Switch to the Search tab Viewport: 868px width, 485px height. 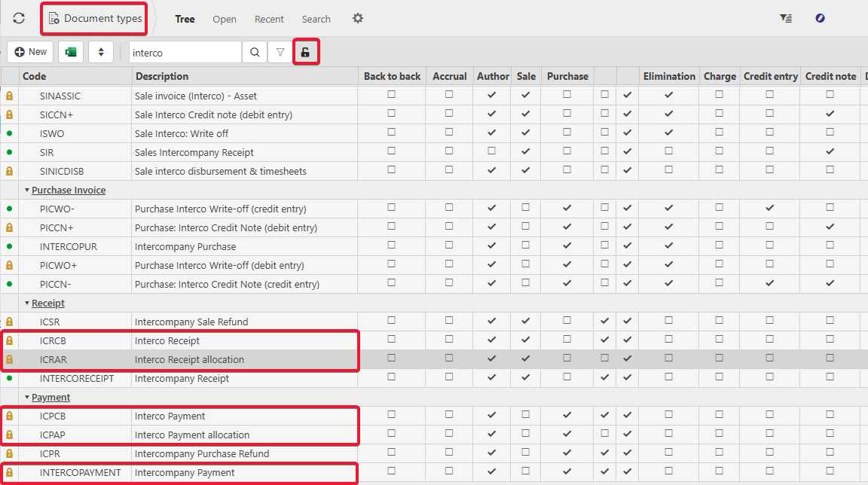[x=316, y=19]
